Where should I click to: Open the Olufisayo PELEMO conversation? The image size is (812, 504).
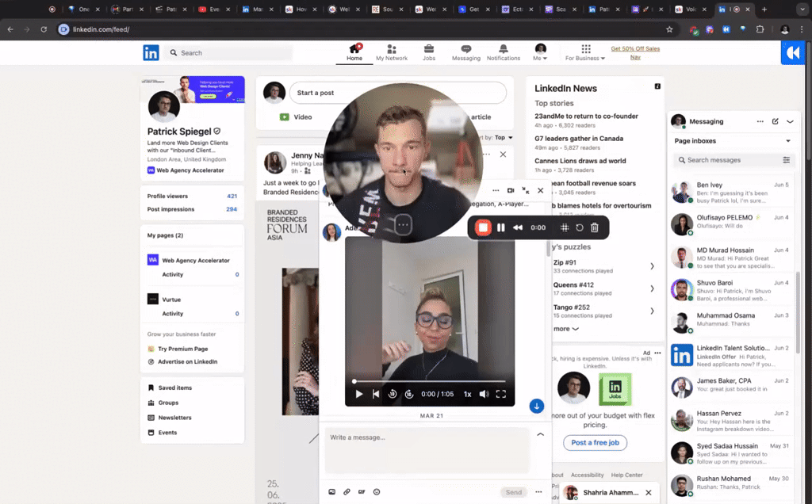click(x=731, y=225)
